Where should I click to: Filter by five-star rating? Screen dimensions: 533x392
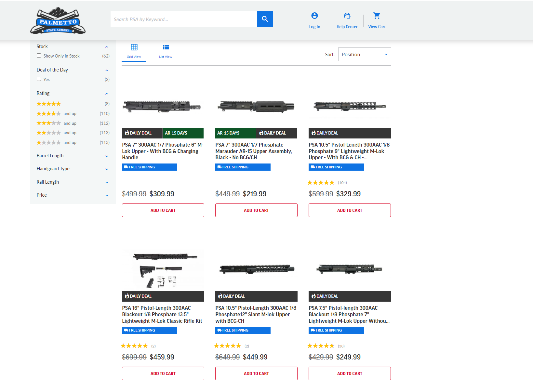pyautogui.click(x=49, y=104)
